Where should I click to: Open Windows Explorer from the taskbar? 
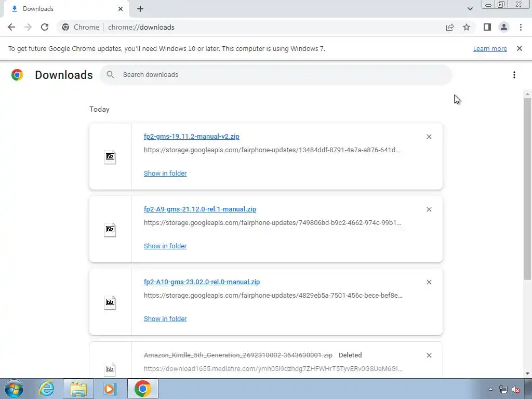tap(78, 389)
